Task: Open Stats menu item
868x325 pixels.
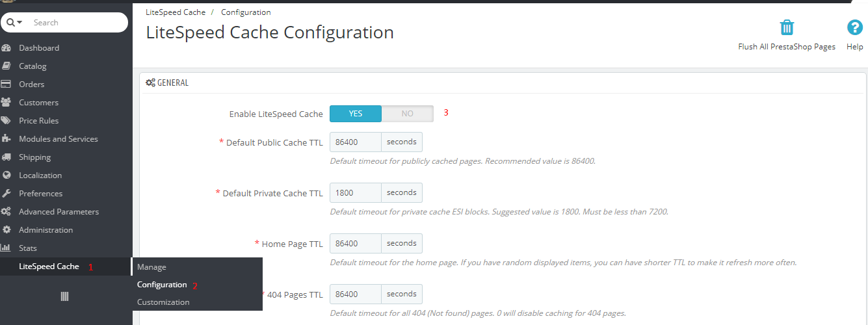Action: pyautogui.click(x=28, y=248)
